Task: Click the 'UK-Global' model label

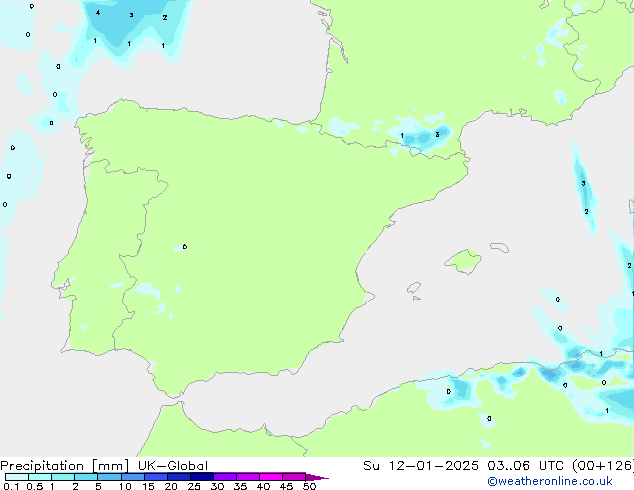Action: pyautogui.click(x=173, y=466)
